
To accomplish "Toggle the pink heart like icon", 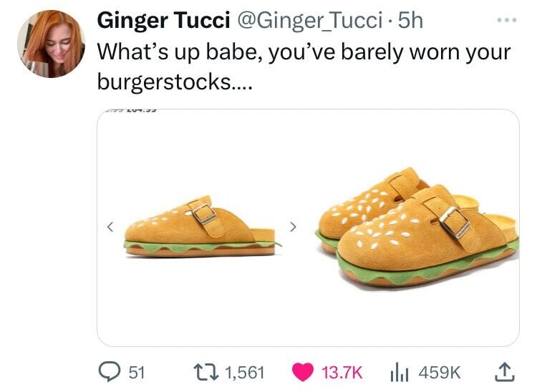I will click(x=303, y=372).
